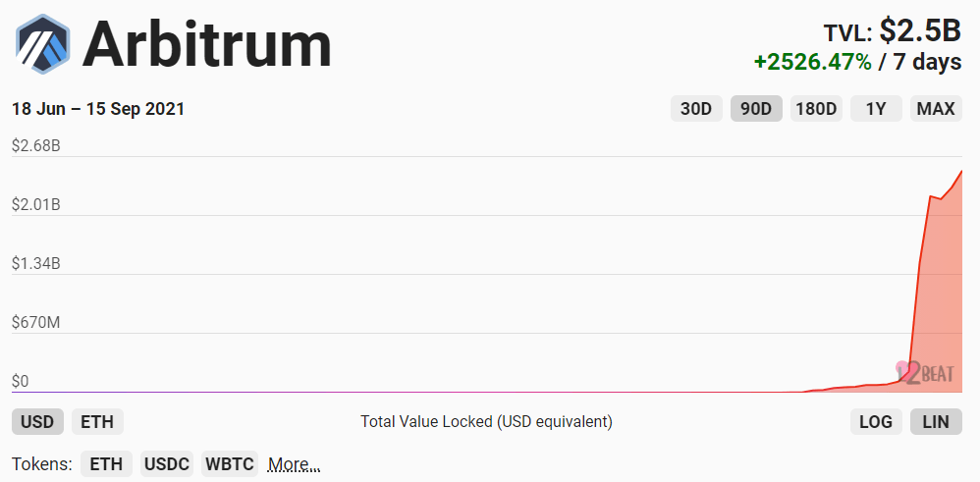Click the Arbitrum project title

pos(207,44)
